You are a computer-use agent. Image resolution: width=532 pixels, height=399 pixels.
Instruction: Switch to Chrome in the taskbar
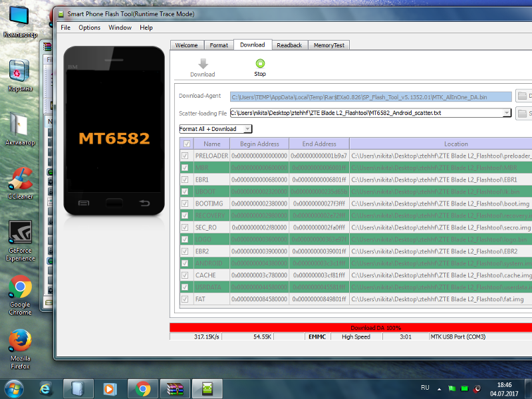click(143, 389)
